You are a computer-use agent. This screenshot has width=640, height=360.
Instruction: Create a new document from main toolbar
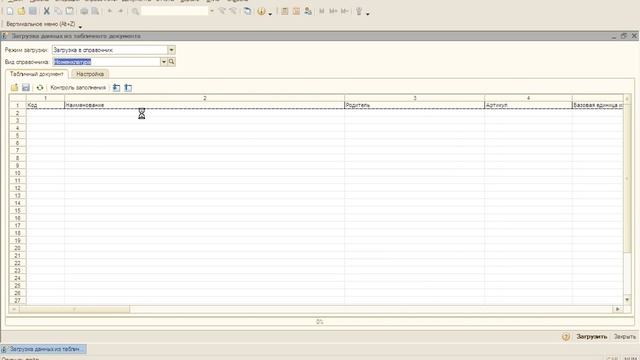[x=10, y=11]
